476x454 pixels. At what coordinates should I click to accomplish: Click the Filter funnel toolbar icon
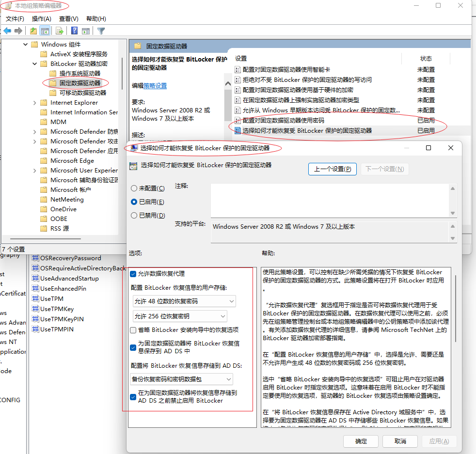tap(101, 31)
